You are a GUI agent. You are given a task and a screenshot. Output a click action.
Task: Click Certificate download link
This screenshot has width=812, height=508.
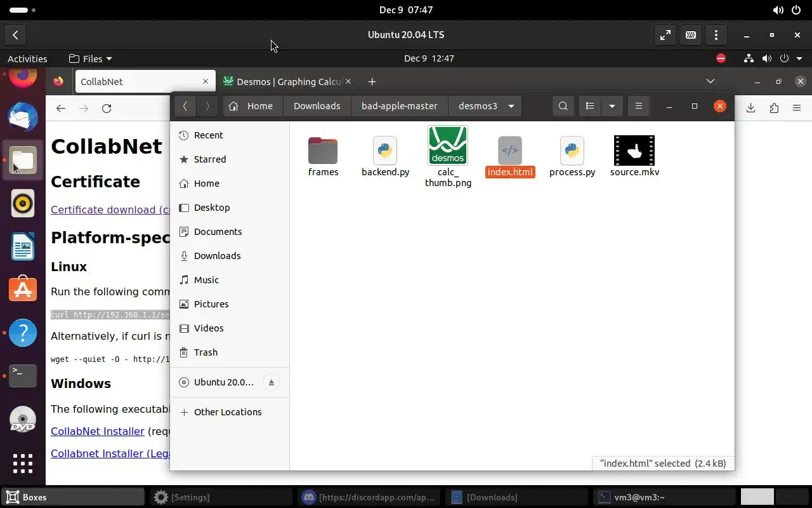tap(110, 210)
